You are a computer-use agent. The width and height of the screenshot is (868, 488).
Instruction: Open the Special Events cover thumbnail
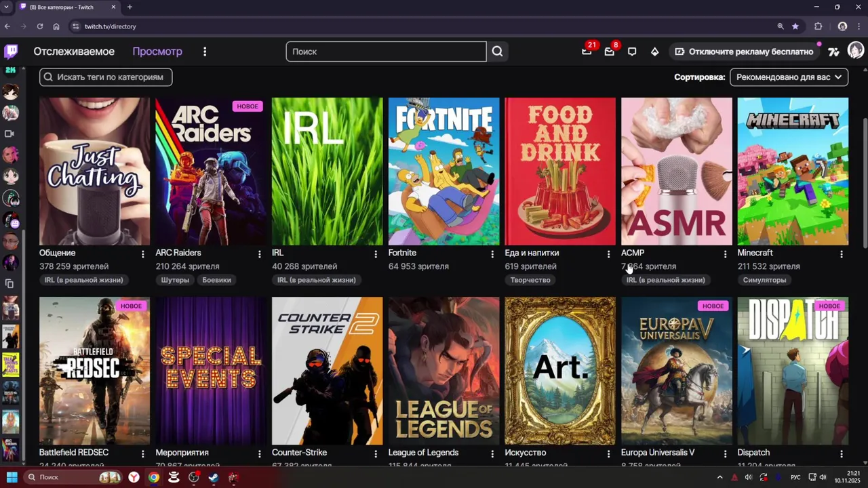coord(211,371)
